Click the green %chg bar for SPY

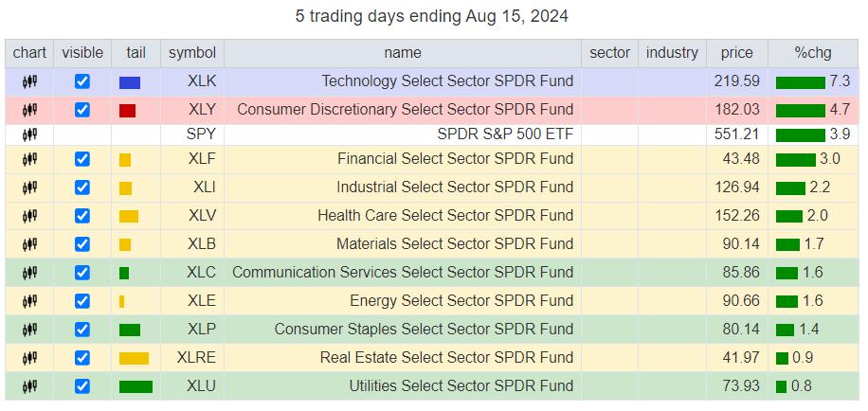(x=800, y=134)
